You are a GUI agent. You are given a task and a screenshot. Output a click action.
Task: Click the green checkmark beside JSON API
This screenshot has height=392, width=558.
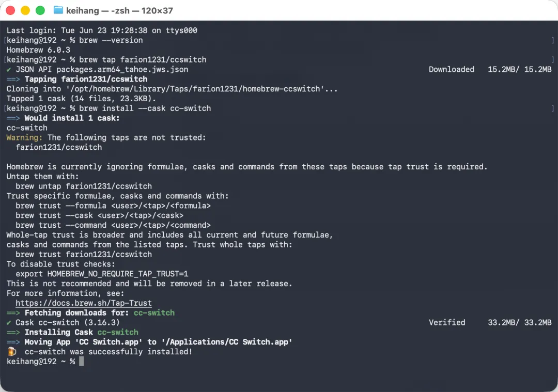pyautogui.click(x=9, y=69)
